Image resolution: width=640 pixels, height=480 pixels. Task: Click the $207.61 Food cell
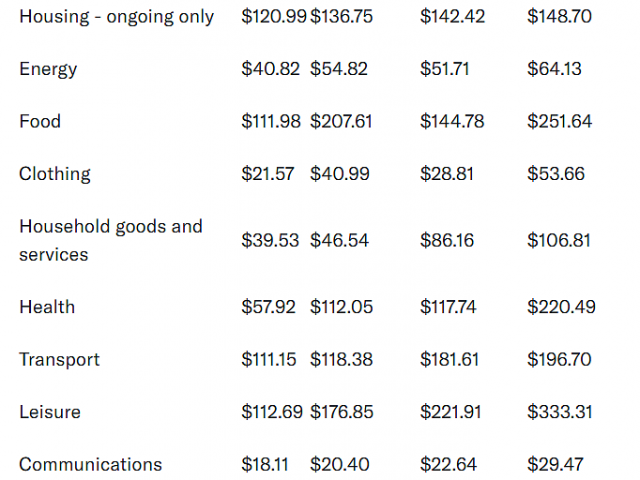[341, 121]
